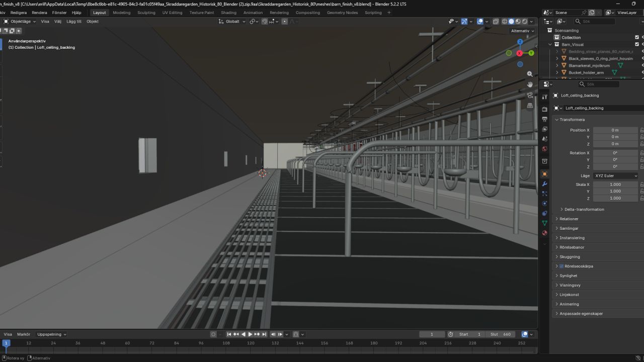Toggle lock for Position X
644x362 pixels.
pos(641,130)
